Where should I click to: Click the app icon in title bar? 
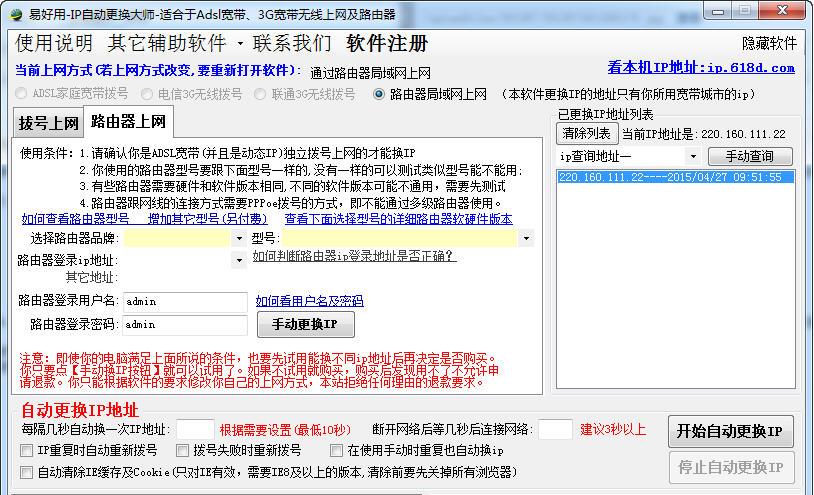tap(16, 14)
